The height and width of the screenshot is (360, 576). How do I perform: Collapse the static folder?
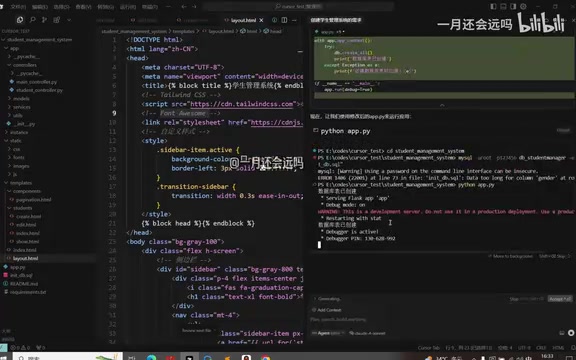point(15,141)
